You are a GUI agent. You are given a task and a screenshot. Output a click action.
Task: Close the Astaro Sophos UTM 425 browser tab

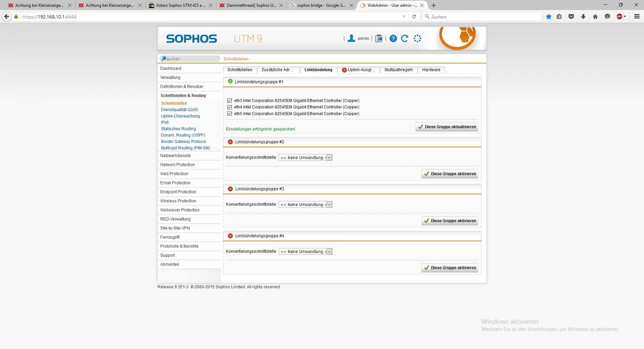(211, 6)
